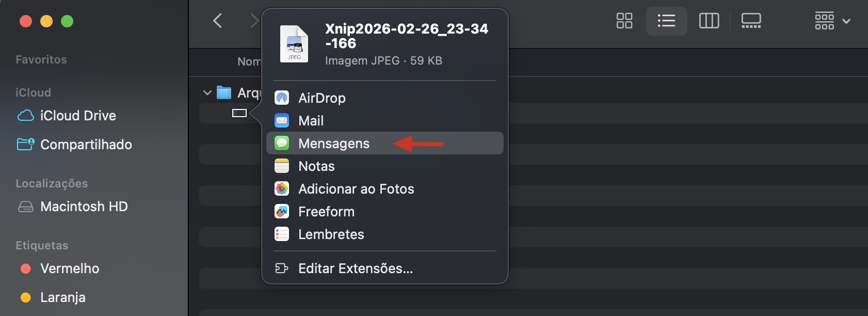Share via AirDrop
The image size is (868, 316).
tap(322, 98)
